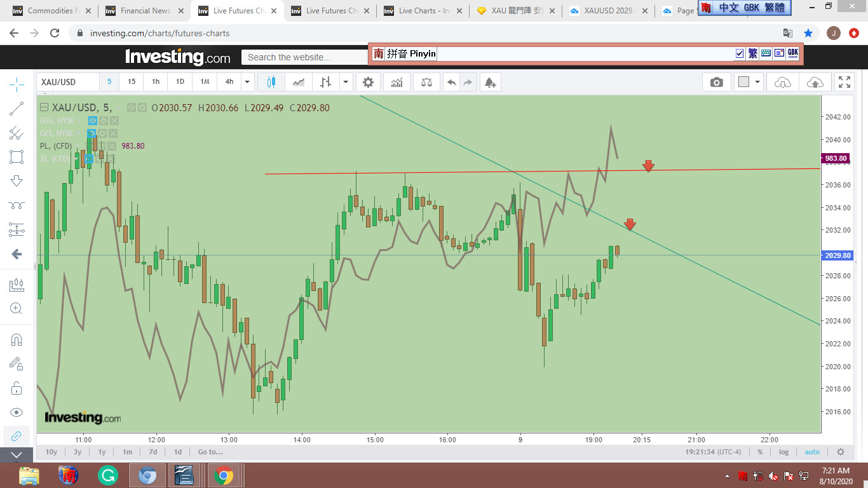This screenshot has width=868, height=488.
Task: Toggle the log scale option
Action: 784,452
